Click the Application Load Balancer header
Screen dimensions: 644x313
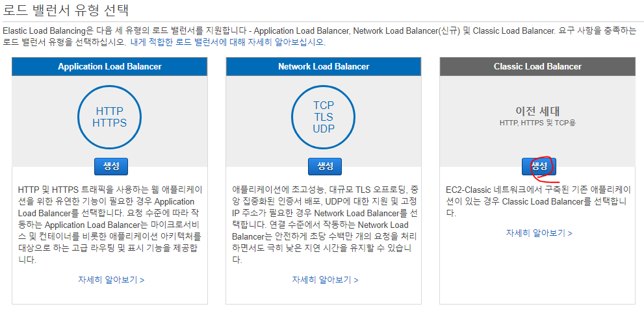(x=110, y=66)
